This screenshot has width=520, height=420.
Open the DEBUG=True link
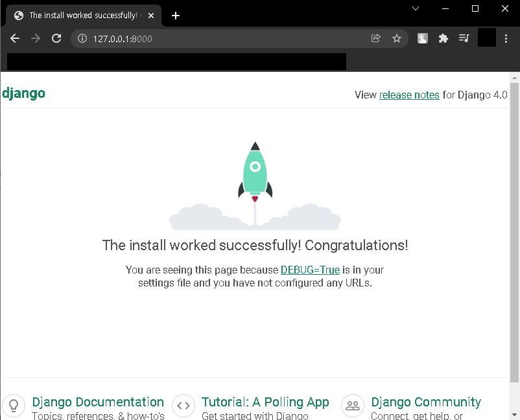pos(310,270)
